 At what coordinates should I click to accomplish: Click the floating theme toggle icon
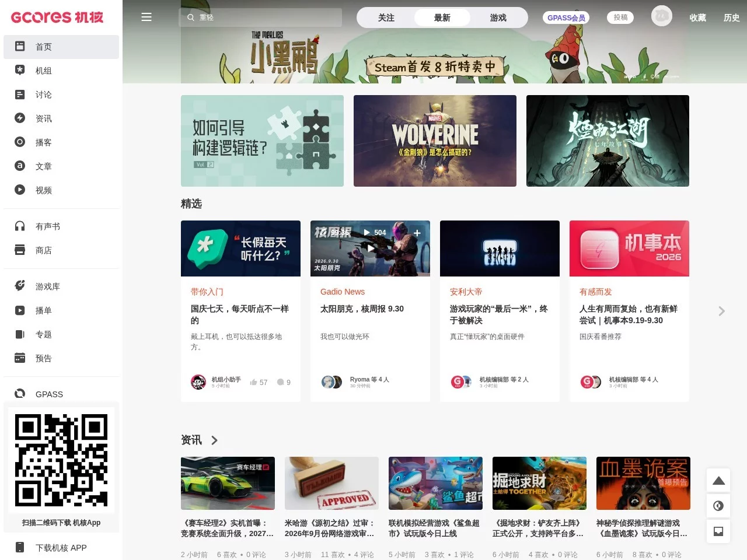click(x=718, y=506)
